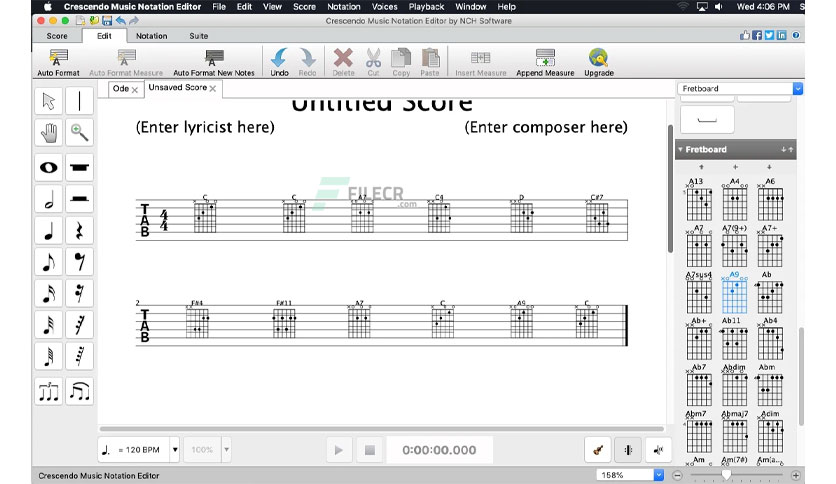The height and width of the screenshot is (484, 836).
Task: Switch to the Notation ribbon tab
Action: [x=151, y=36]
